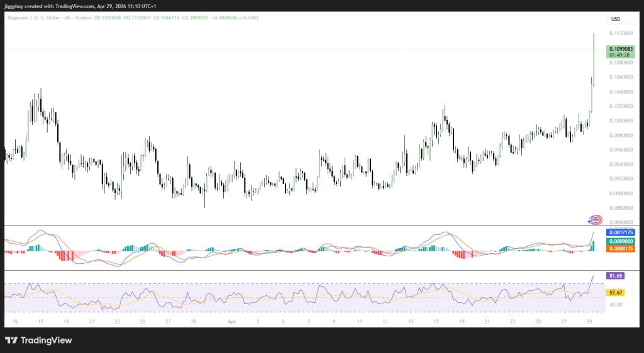Click the 0.1120000 price axis label
The height and width of the screenshot is (353, 644).
(622, 34)
